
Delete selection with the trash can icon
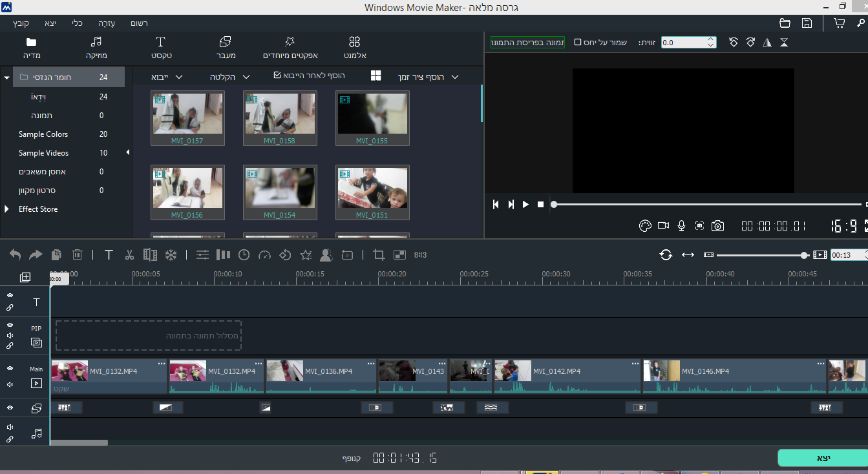[77, 255]
